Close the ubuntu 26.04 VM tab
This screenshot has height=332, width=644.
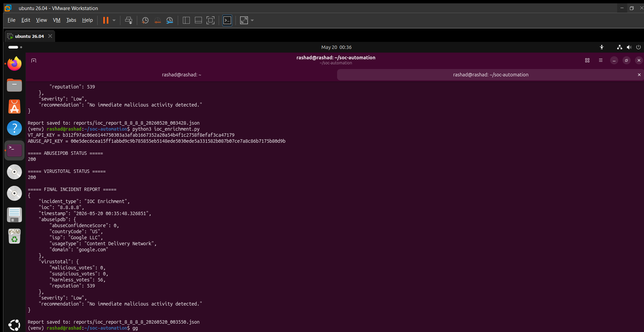(50, 36)
